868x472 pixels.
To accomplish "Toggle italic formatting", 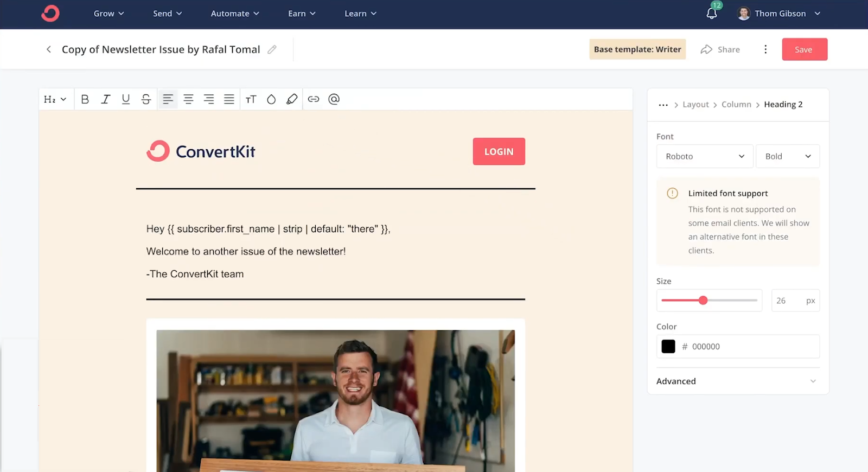I will (105, 99).
